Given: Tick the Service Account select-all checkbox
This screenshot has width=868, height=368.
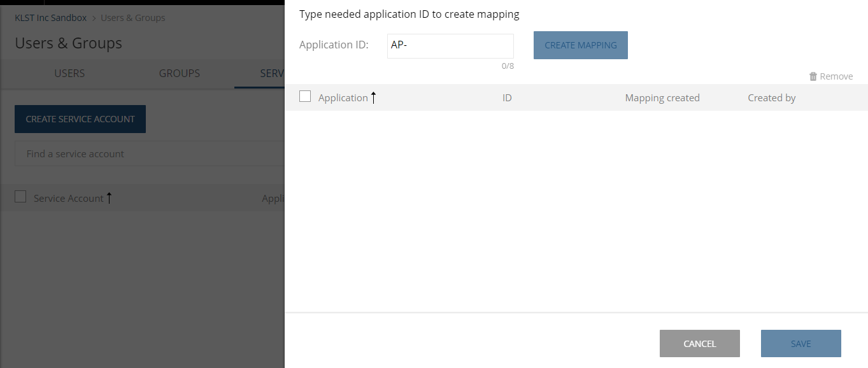Looking at the screenshot, I should pyautogui.click(x=20, y=197).
